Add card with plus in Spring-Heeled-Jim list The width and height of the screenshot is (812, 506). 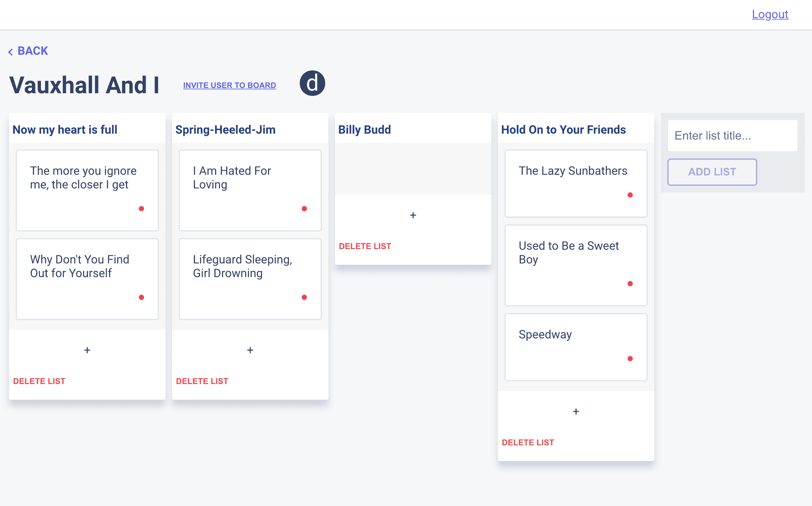click(x=250, y=350)
